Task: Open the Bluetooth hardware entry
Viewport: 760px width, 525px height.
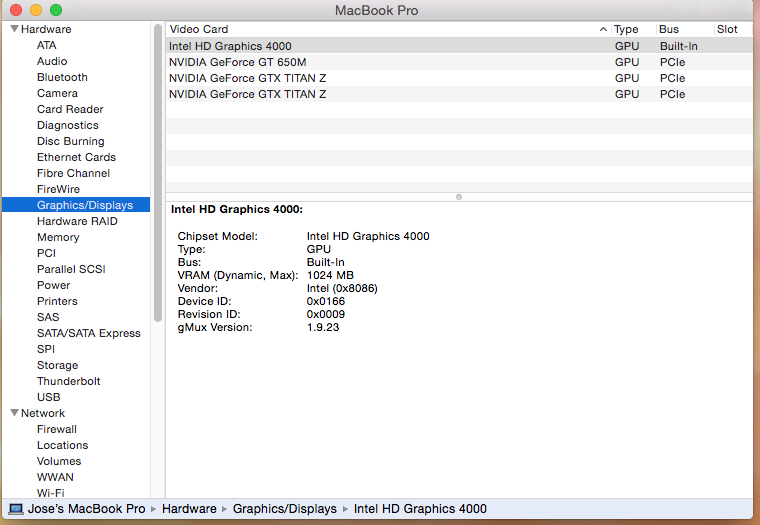Action: 62,77
